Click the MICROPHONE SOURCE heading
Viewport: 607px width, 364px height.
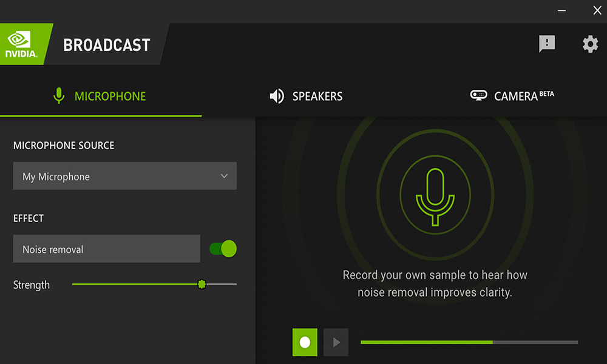(x=64, y=146)
